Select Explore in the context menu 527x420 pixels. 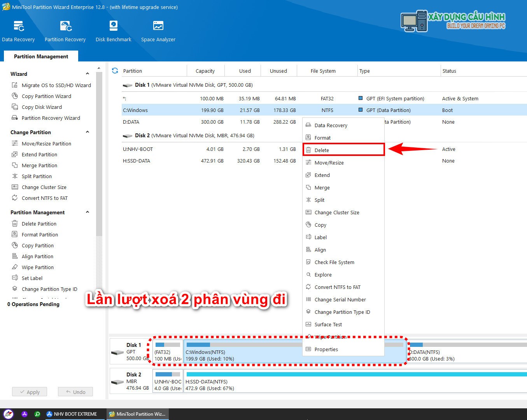pos(343,275)
